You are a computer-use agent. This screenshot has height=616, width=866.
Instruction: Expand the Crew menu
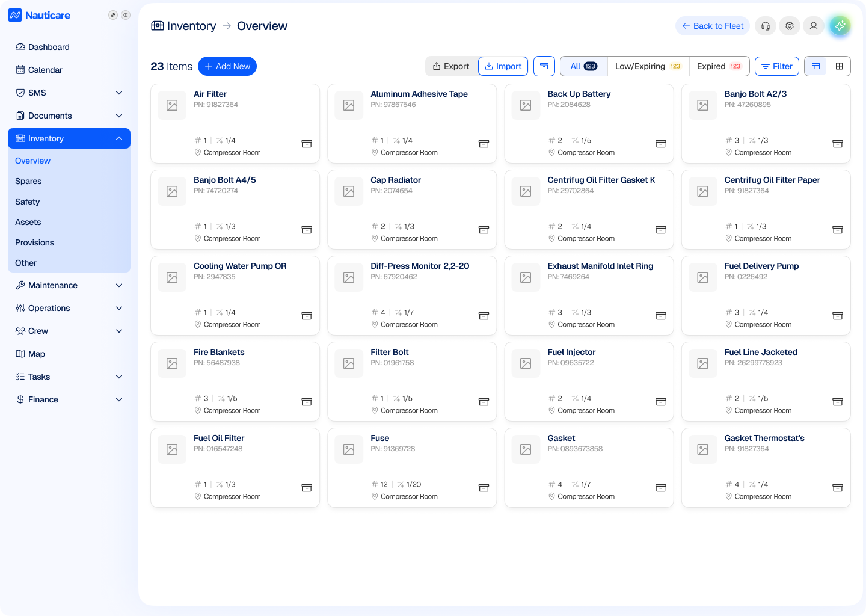point(119,331)
